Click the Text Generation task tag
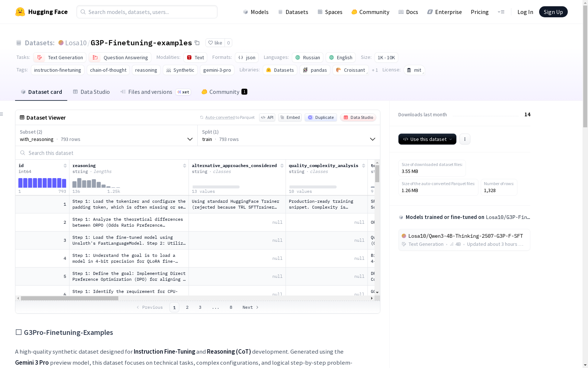 [x=60, y=57]
